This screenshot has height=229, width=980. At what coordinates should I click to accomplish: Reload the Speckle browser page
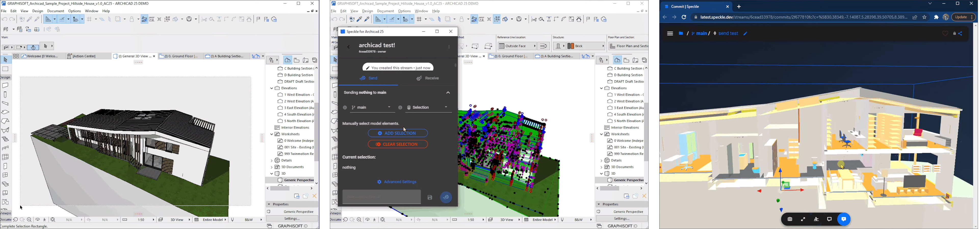pyautogui.click(x=684, y=17)
